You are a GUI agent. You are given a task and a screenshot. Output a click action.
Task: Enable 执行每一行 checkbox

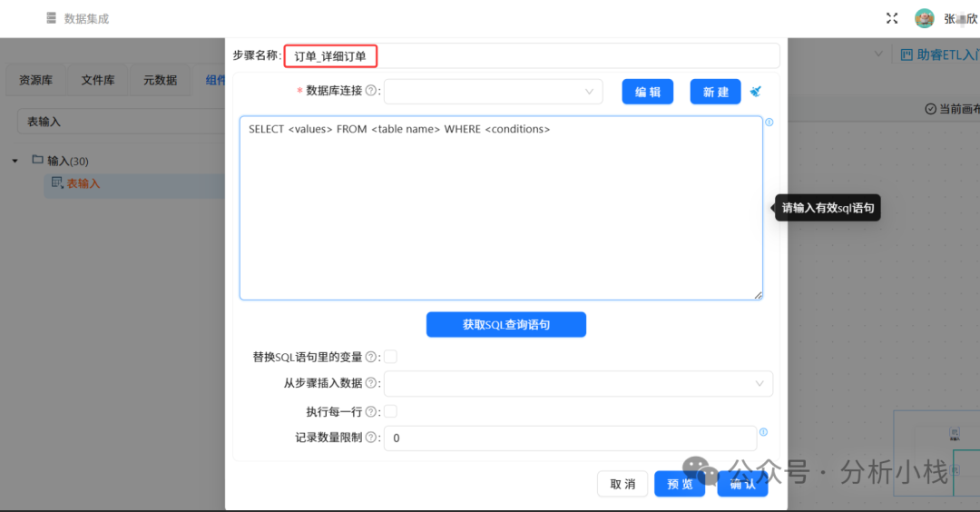[390, 411]
